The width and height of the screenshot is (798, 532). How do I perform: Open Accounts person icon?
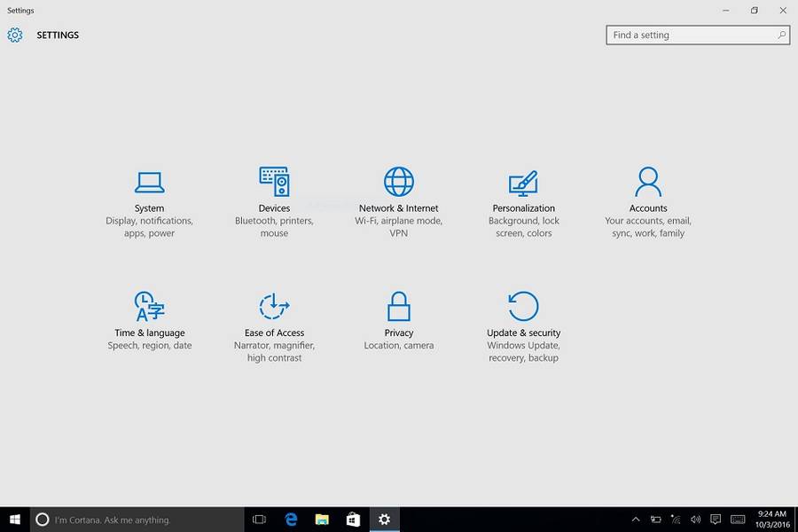[648, 181]
